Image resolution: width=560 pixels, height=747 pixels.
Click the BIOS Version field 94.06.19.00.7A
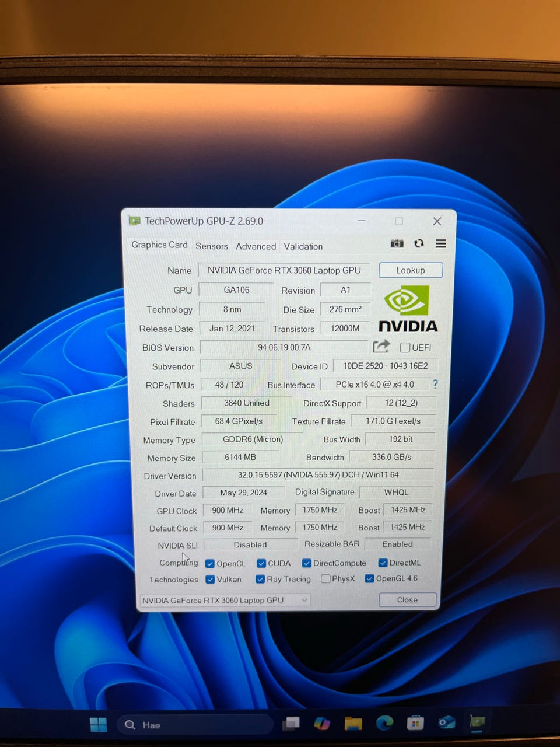coord(284,347)
